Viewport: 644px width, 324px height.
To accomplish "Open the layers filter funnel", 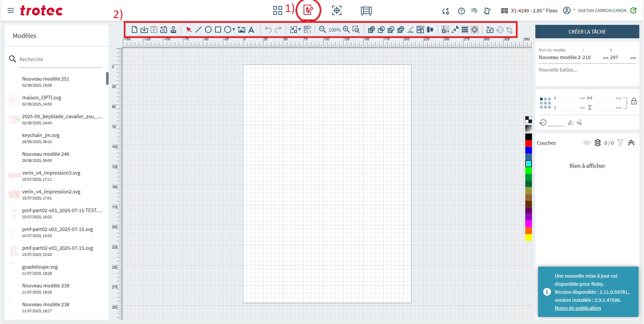I will (x=621, y=143).
